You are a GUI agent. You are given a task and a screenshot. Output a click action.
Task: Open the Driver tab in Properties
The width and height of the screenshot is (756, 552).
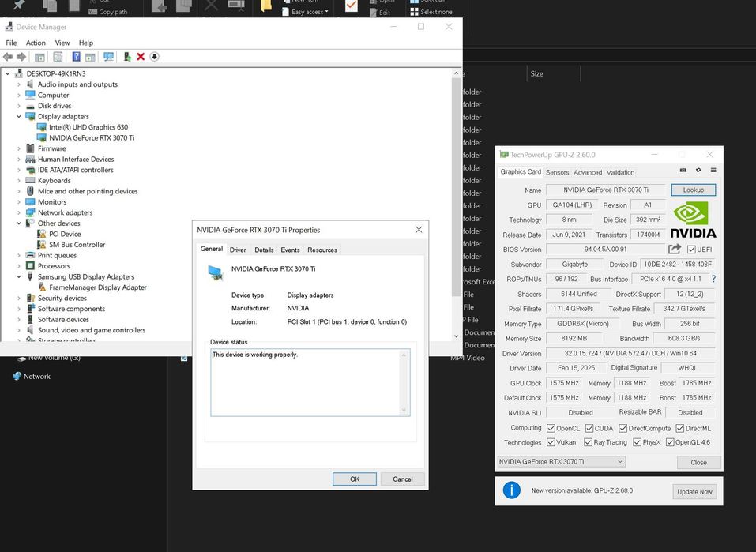tap(238, 250)
